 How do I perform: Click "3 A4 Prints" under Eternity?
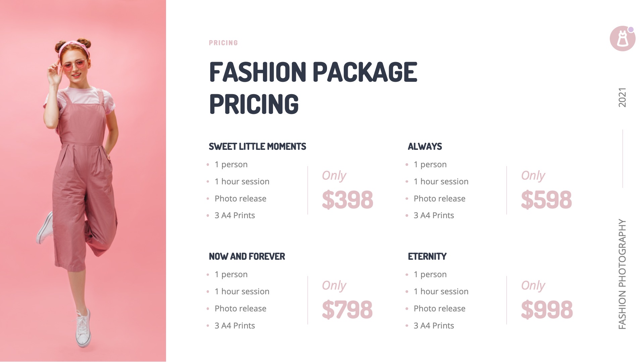(x=434, y=325)
